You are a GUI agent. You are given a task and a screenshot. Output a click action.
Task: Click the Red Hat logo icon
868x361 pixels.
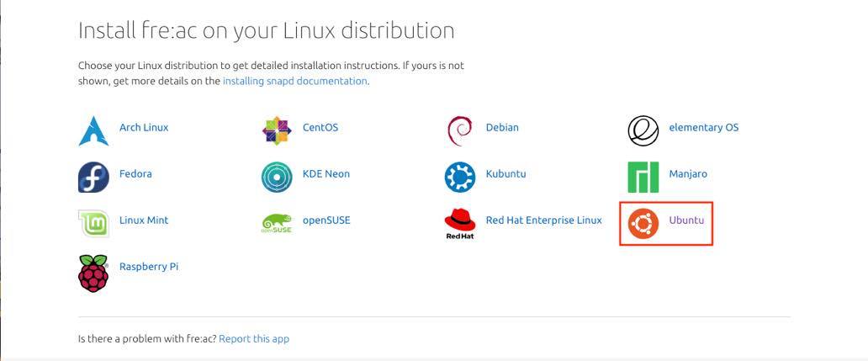pyautogui.click(x=460, y=223)
